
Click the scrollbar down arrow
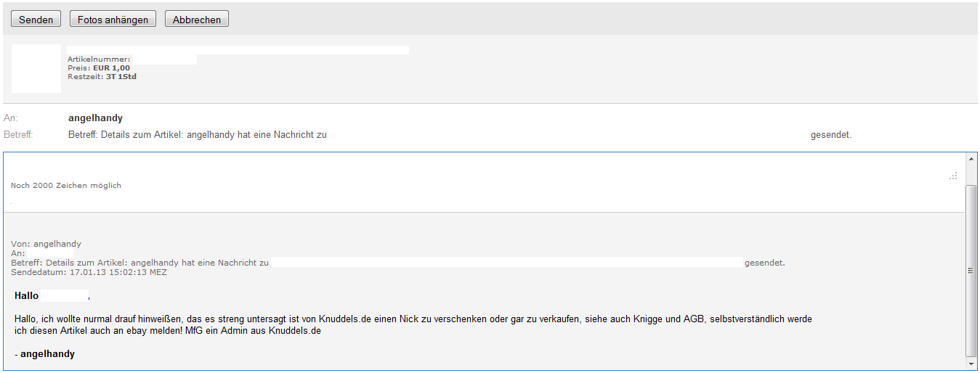[971, 363]
